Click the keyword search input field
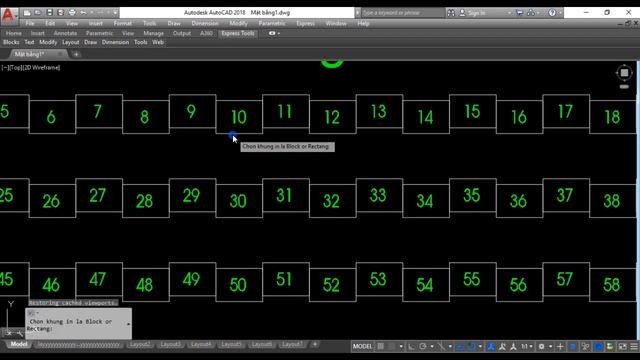The width and height of the screenshot is (640, 360). tap(402, 13)
